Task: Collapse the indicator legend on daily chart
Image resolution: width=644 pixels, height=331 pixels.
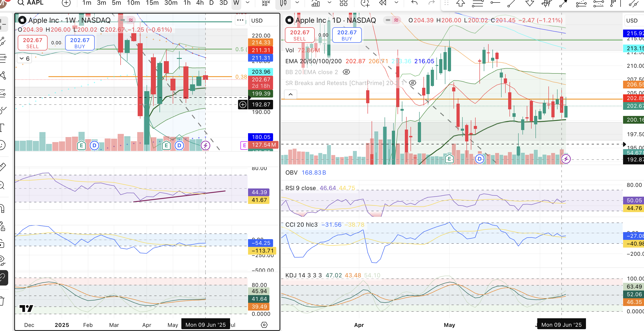Action: click(291, 94)
